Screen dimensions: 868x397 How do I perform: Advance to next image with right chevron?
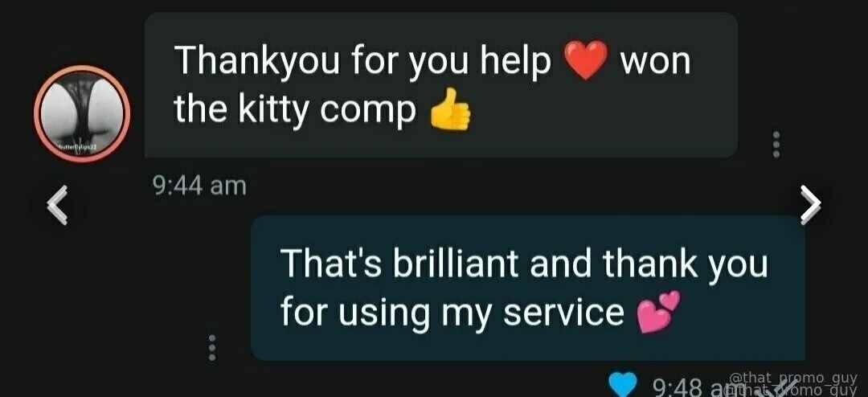[811, 205]
